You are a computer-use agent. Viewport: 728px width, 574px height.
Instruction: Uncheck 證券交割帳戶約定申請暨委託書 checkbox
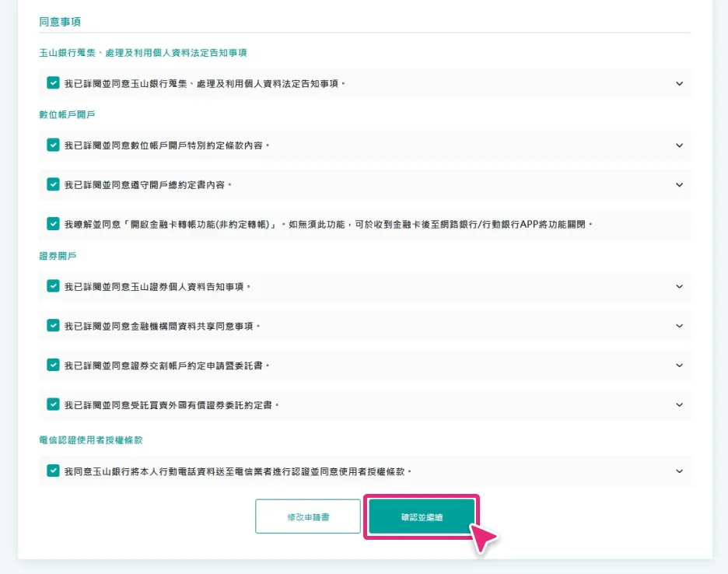[x=53, y=365]
